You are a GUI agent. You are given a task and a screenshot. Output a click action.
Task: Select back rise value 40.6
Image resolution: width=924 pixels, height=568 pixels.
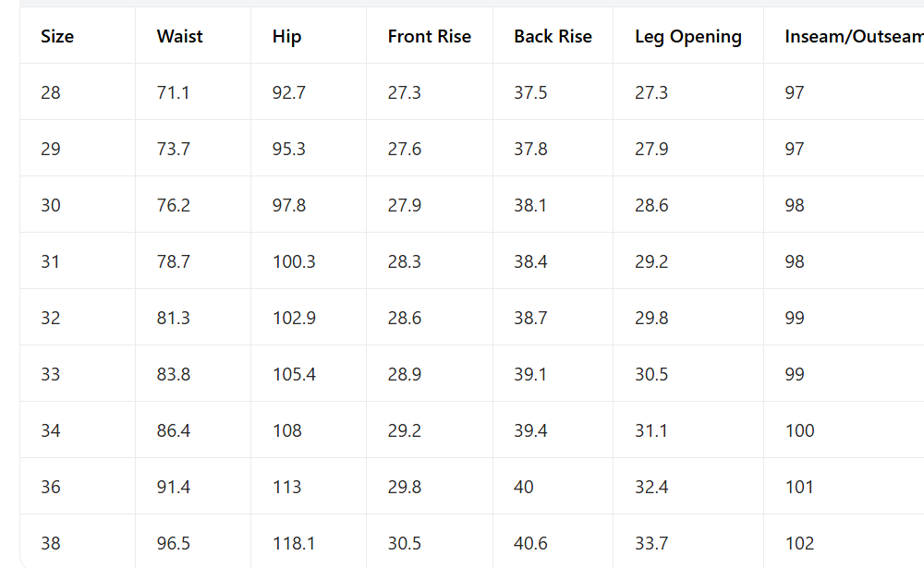pos(530,543)
